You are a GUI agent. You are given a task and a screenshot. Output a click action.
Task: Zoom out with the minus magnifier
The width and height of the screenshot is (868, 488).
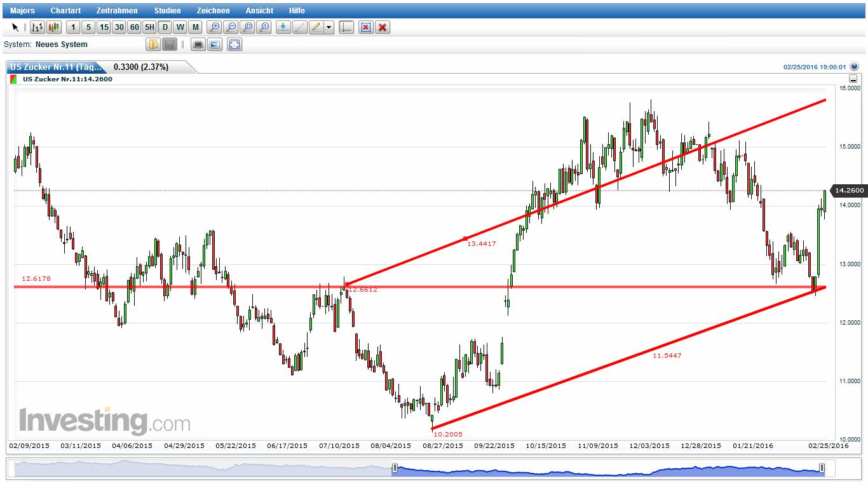pos(231,27)
